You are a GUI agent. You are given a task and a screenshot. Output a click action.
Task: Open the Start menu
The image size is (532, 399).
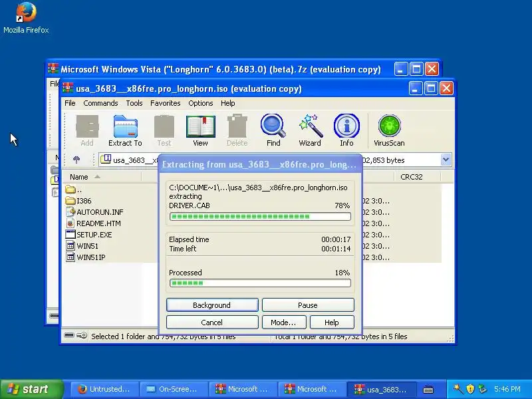pos(31,389)
